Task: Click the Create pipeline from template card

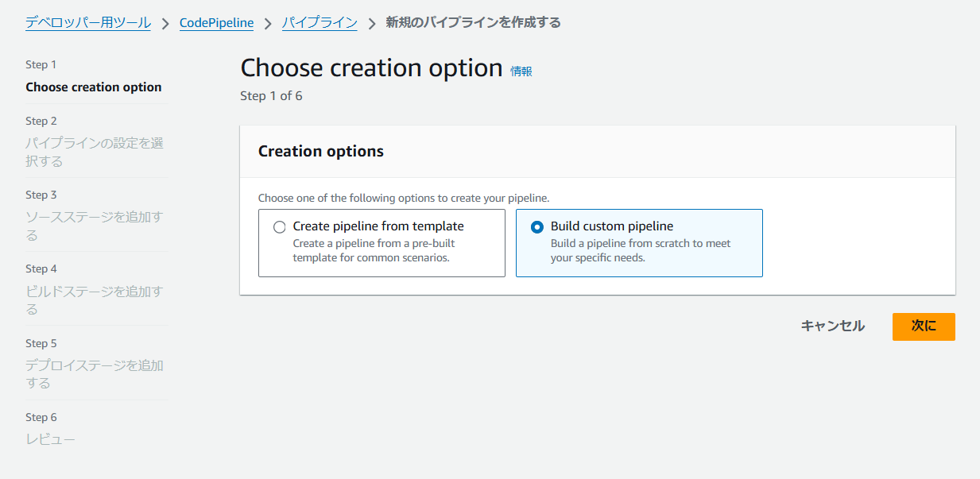Action: (x=382, y=242)
